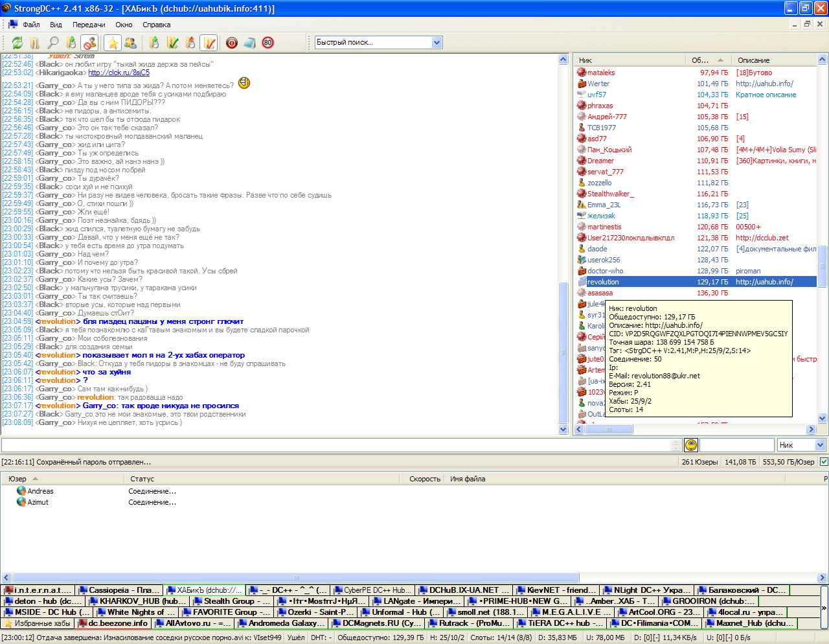Open the Notepad toolbar icon

[x=250, y=43]
